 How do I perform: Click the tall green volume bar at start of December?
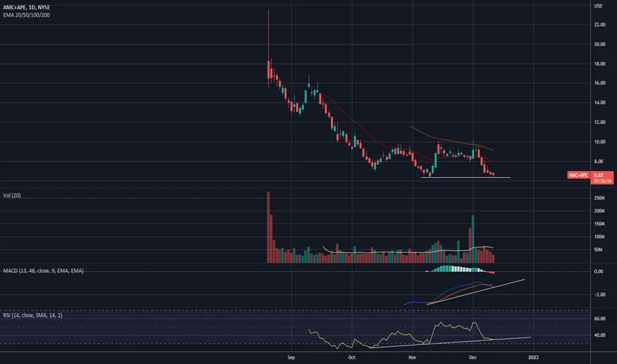473,239
